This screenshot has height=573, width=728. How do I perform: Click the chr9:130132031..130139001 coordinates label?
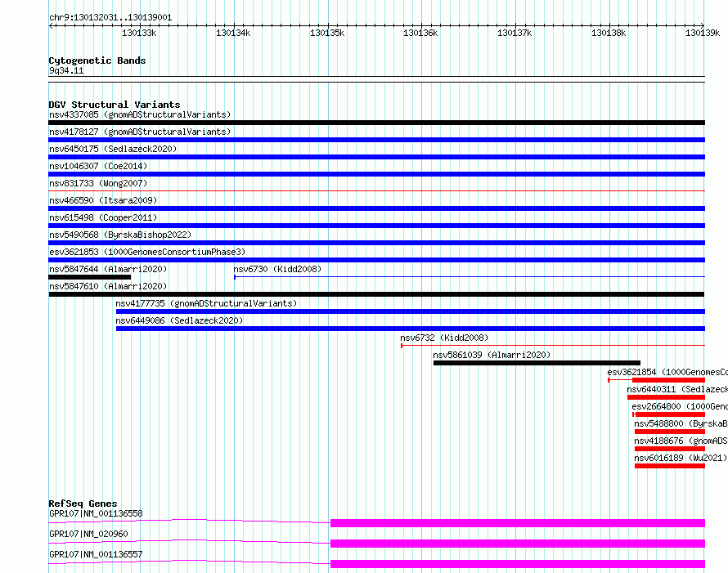(110, 18)
